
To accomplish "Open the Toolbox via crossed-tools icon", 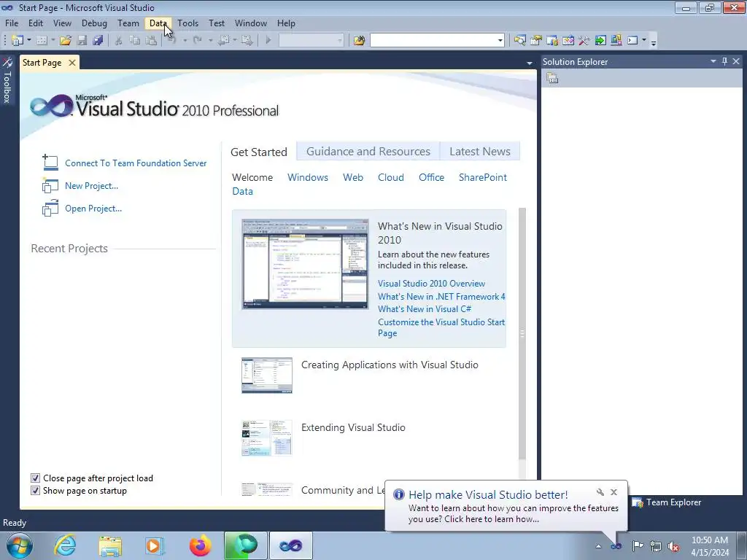I will click(584, 41).
